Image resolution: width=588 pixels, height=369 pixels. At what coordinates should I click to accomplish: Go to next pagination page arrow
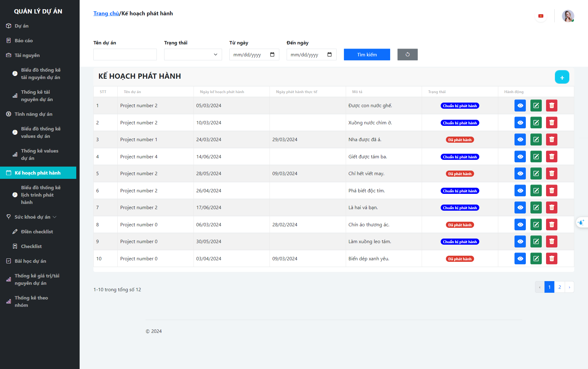[569, 287]
